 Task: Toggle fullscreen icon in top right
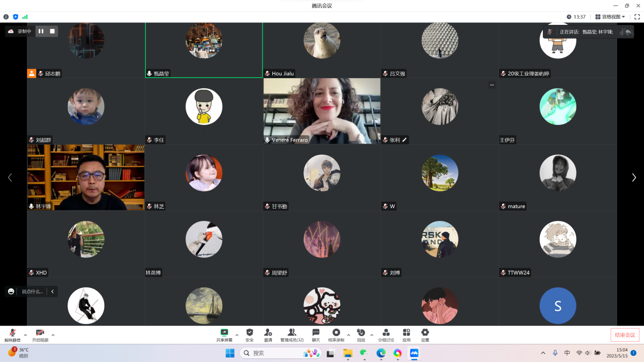coord(637,17)
